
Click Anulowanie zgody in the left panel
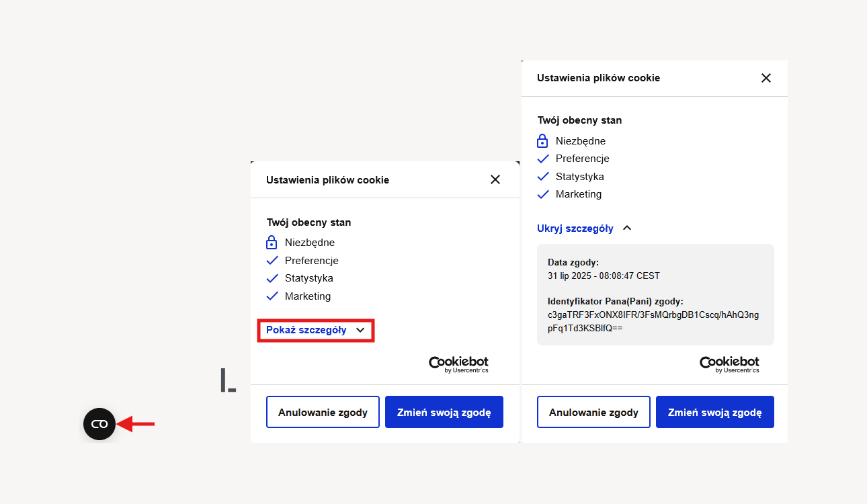(323, 412)
